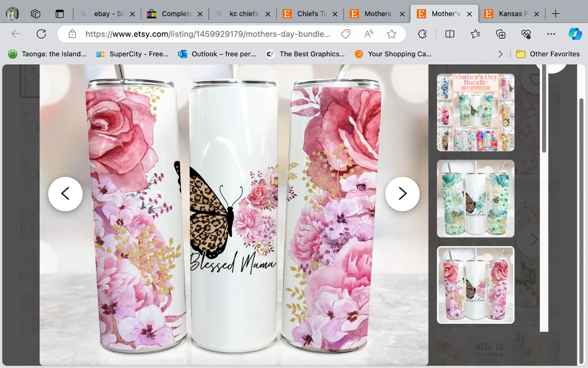Expand the bookmarks overflow chevron

coord(500,54)
